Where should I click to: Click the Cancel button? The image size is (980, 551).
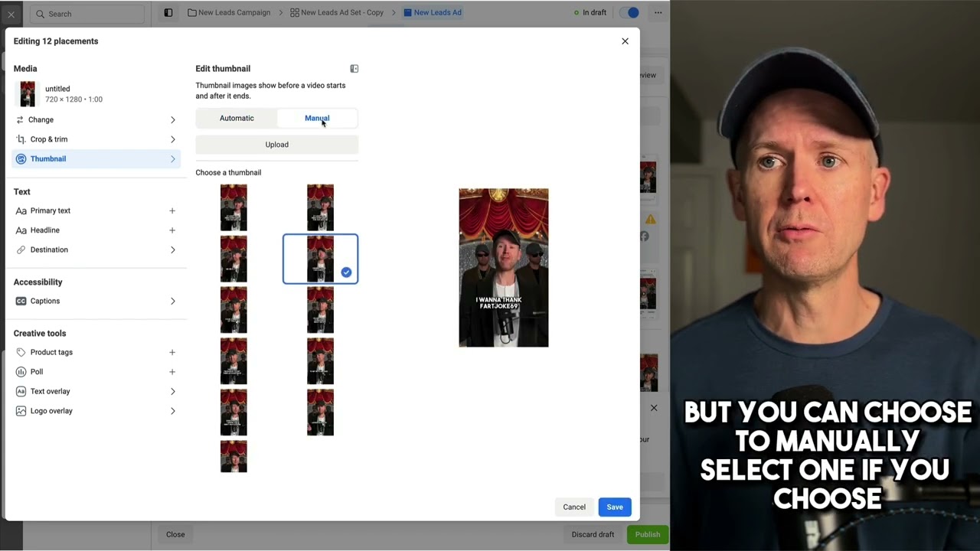(x=574, y=507)
